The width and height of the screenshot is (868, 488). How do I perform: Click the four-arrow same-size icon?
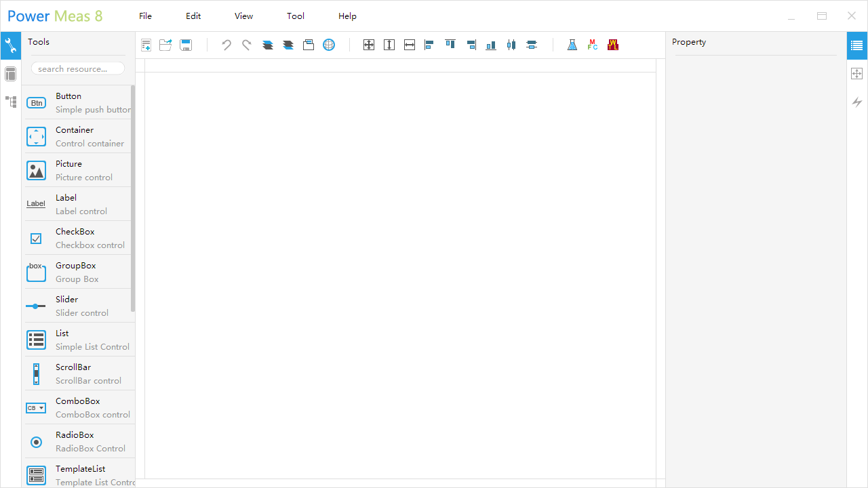(369, 45)
